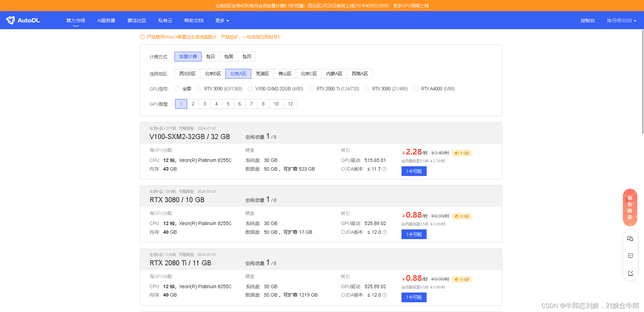644x312 pixels.
Task: Open the WeChat support chat icon
Action: pos(630,238)
